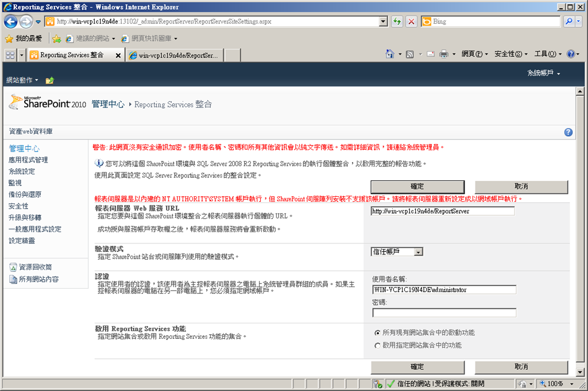
Task: Click the page scrollbar down arrow
Action: click(x=580, y=372)
